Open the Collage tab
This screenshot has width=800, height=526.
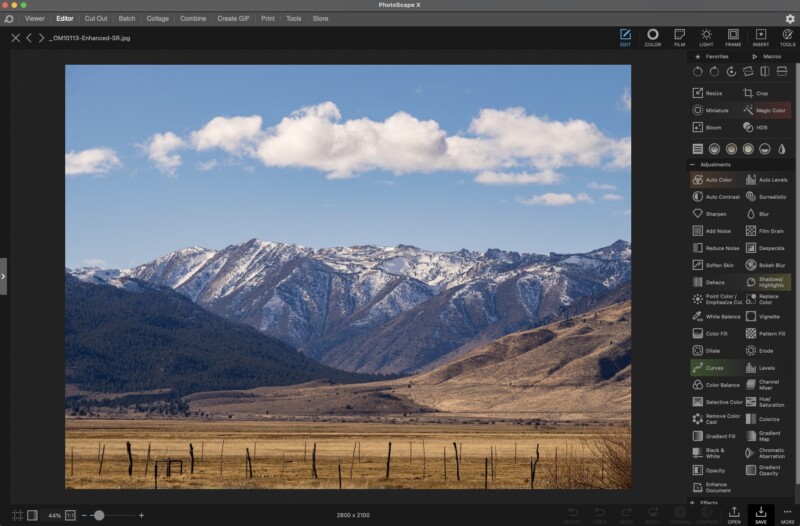tap(158, 18)
